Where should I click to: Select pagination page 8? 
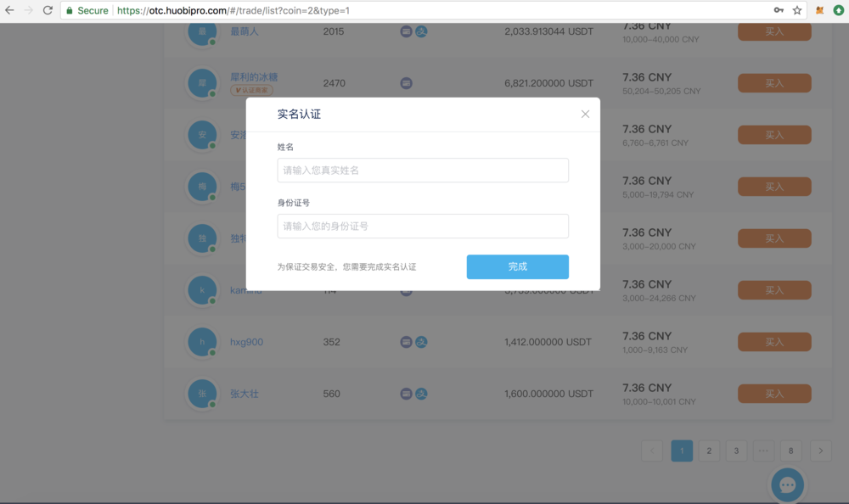(x=790, y=451)
